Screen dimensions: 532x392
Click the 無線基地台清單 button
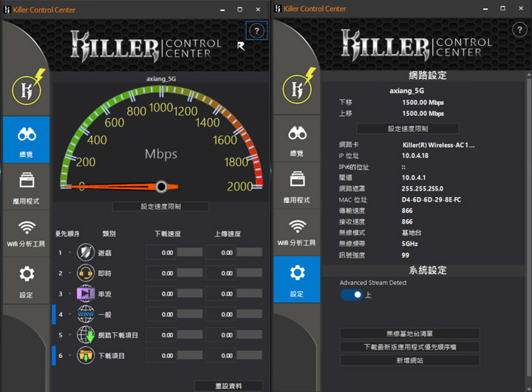pyautogui.click(x=409, y=334)
